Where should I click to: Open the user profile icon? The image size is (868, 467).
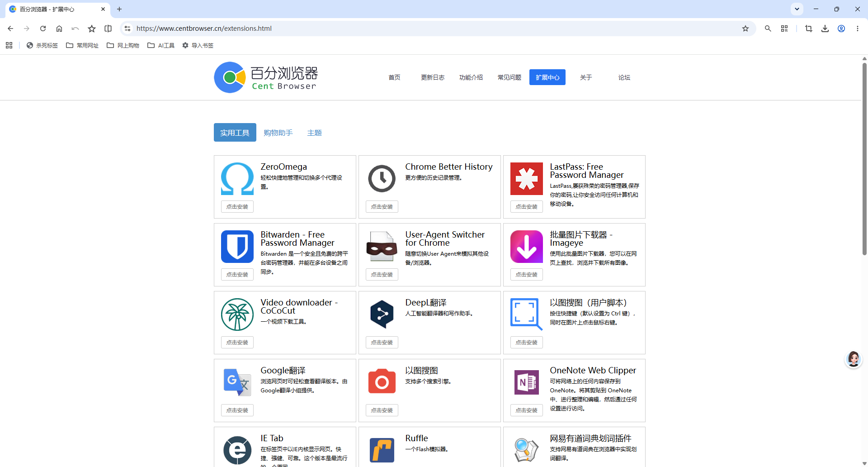(x=841, y=29)
